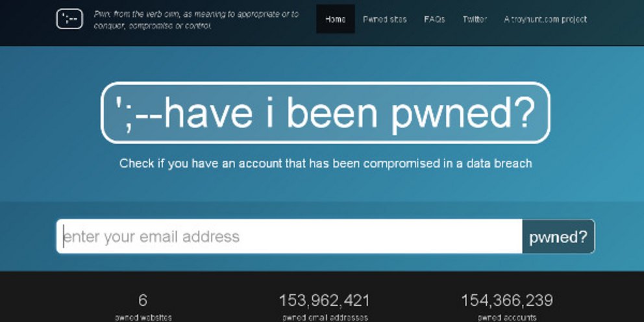Click the 'pwned accounts' label

[507, 317]
